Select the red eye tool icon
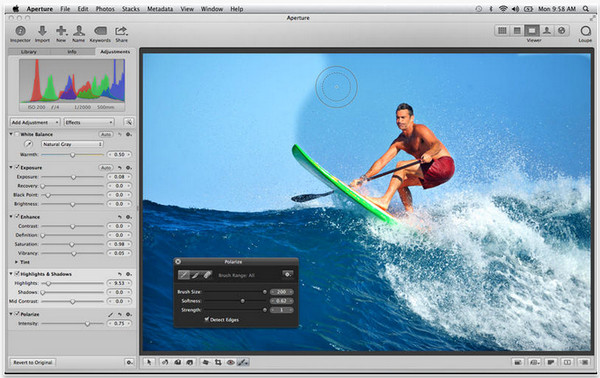600x378 pixels. tap(230, 362)
